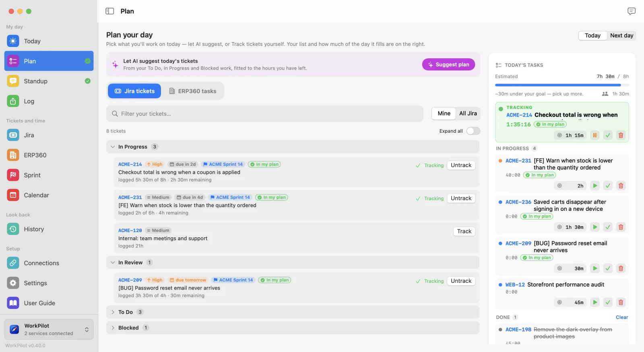Pause tracking on ACME-214 task
644x352 pixels.
(x=595, y=135)
